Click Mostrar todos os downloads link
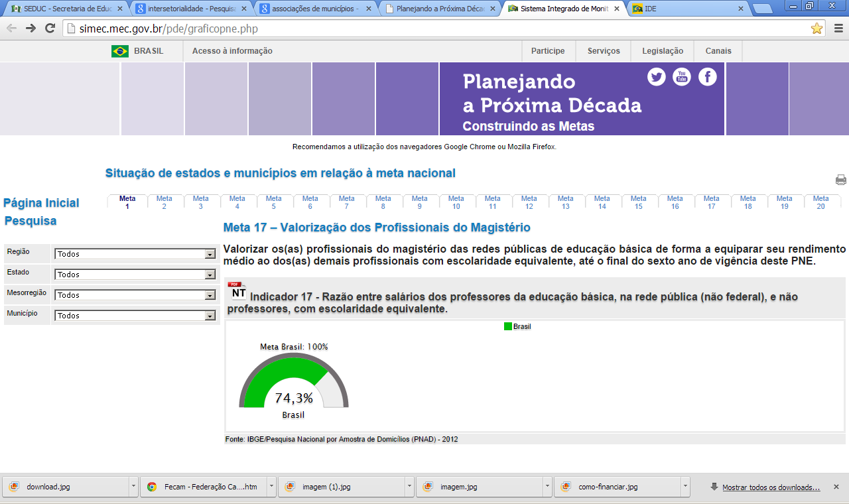The width and height of the screenshot is (849, 504). 771,487
